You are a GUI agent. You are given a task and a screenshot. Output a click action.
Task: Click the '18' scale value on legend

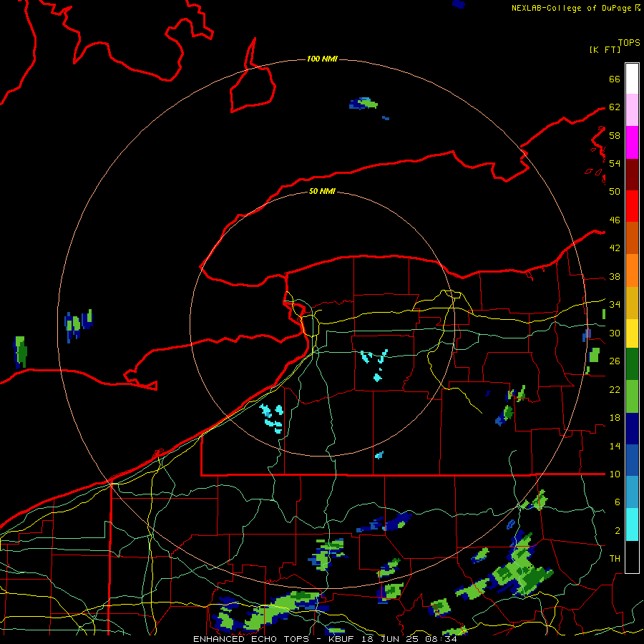[x=615, y=418]
